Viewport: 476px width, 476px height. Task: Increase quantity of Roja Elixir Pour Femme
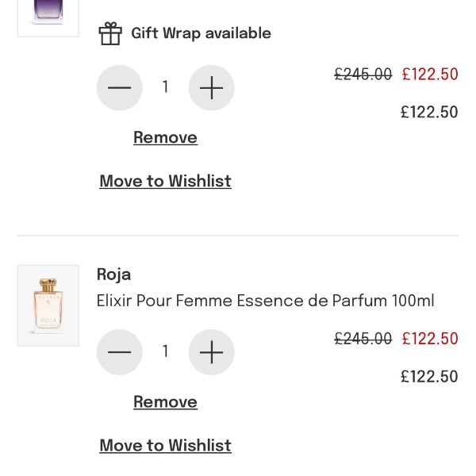tap(211, 351)
